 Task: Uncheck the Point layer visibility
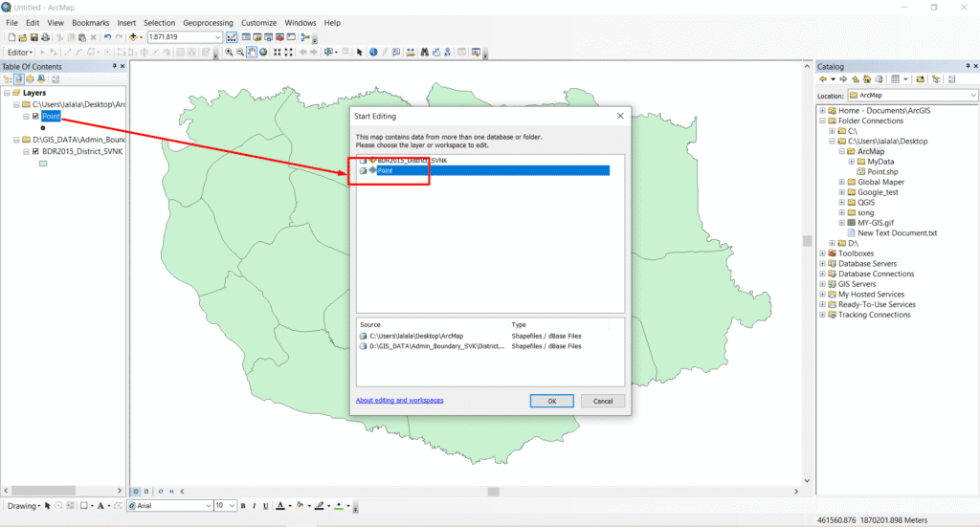tap(35, 116)
